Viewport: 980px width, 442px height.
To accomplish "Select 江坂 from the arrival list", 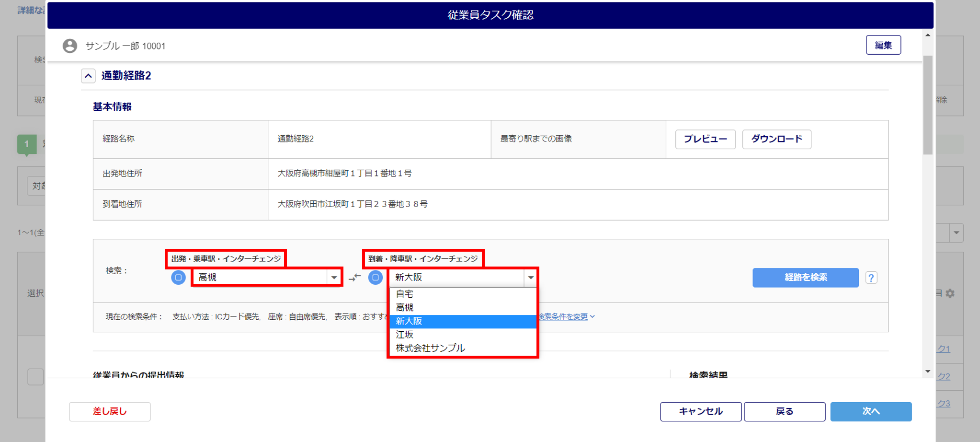I will click(x=463, y=335).
